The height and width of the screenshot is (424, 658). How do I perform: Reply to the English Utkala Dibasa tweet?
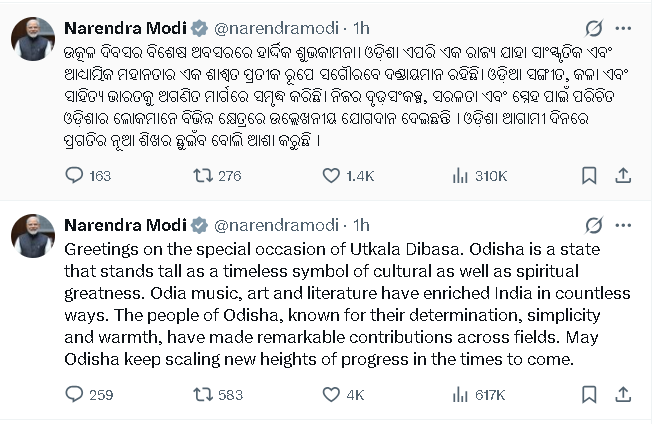tap(74, 394)
